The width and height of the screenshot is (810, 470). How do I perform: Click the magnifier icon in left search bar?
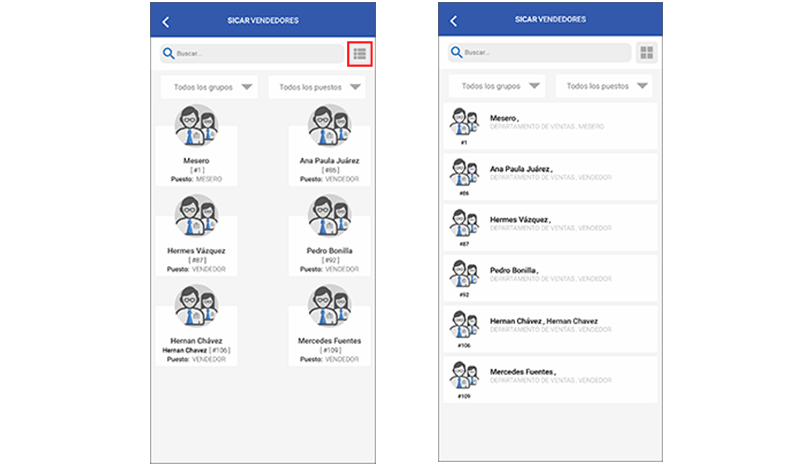(168, 53)
